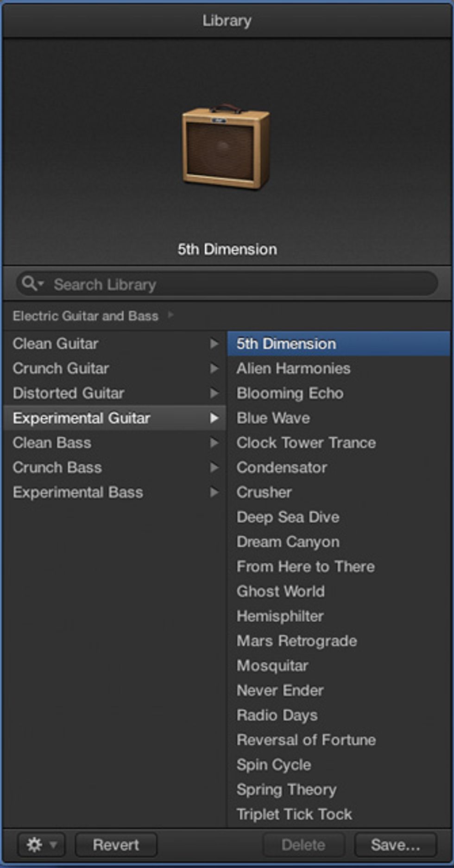Click the Save... button
Viewport: 454px width, 868px height.
pos(395,844)
